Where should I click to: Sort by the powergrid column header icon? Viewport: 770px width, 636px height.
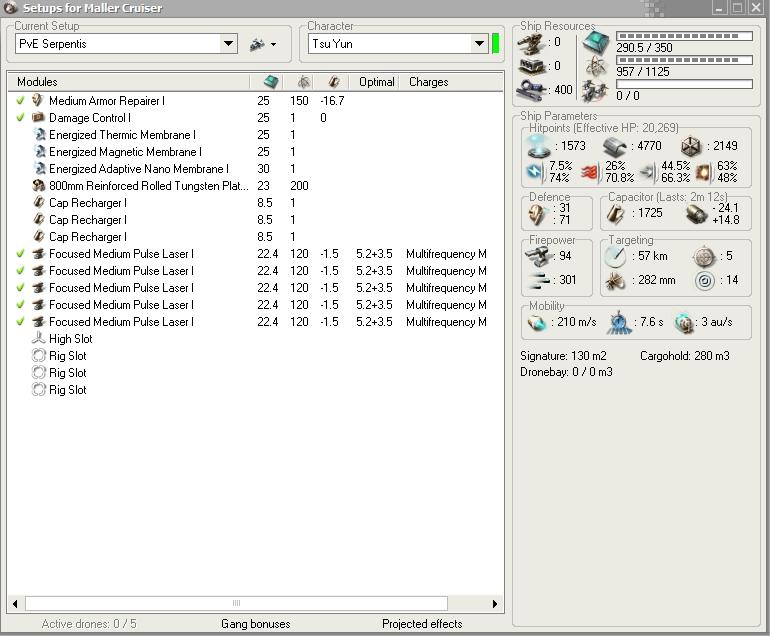point(303,82)
